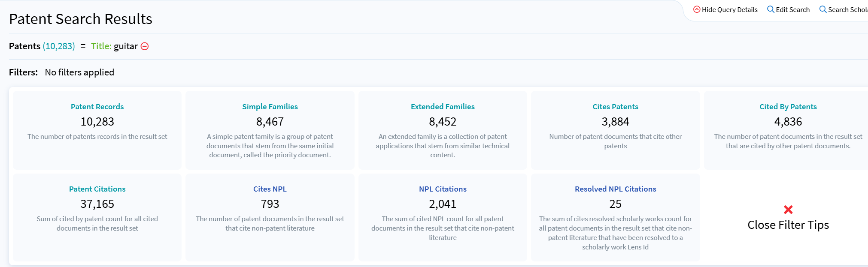Click the Cites Patents heading
Screen dimensions: 868x267
click(x=615, y=107)
